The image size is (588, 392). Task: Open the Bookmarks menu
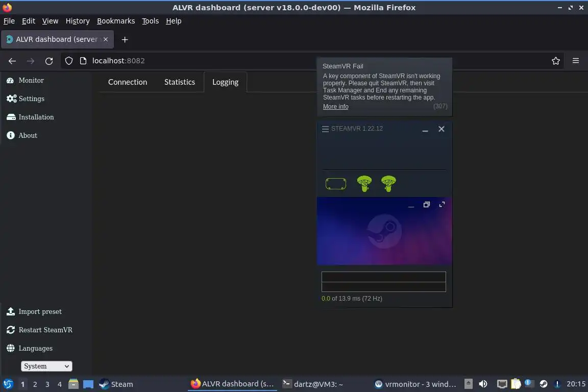tap(116, 21)
